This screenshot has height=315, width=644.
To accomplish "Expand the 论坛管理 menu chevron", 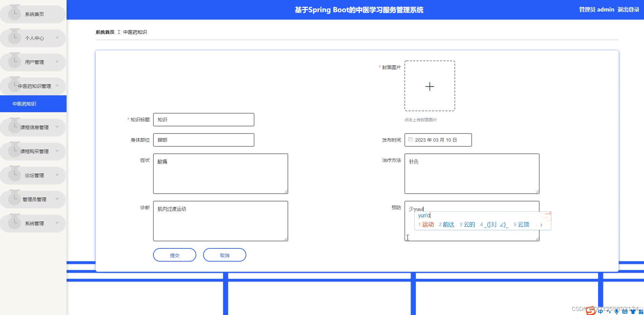I will point(57,175).
